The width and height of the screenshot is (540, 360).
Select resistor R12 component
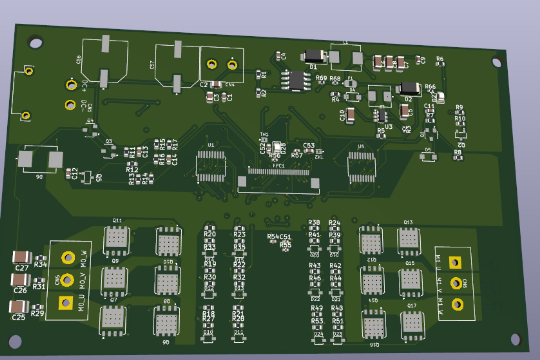pos(132,164)
